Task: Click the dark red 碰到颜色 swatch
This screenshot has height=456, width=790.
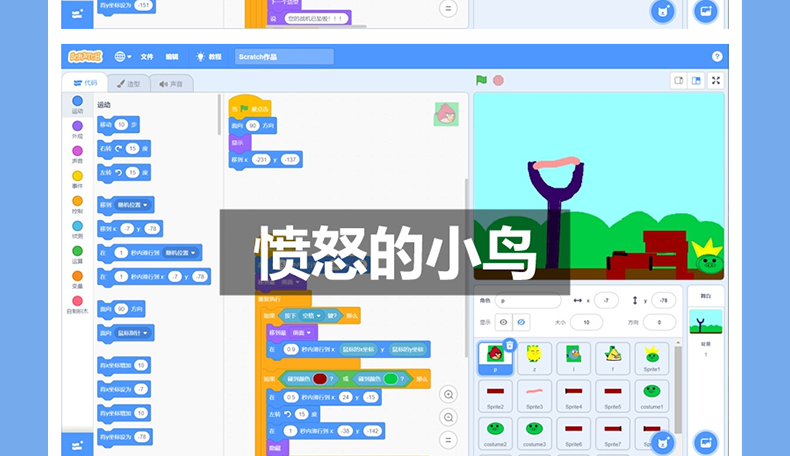Action: point(320,379)
